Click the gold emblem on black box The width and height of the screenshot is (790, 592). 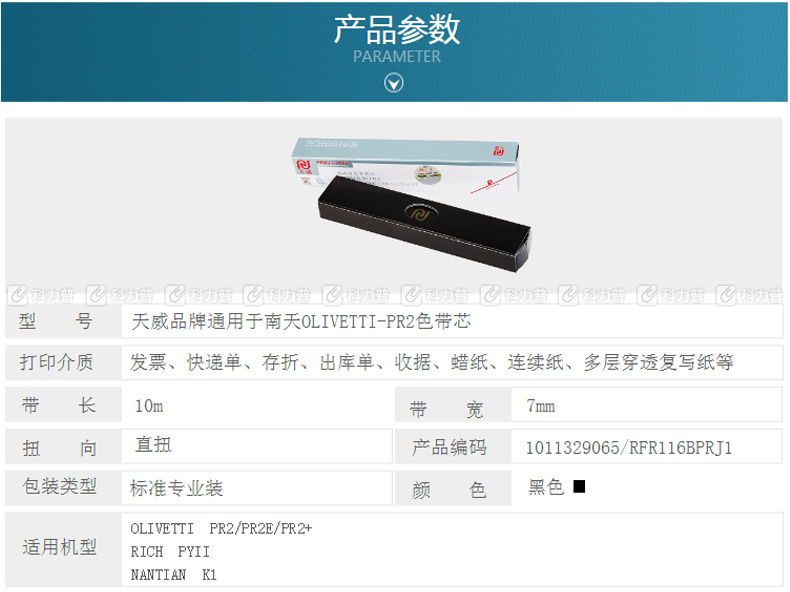(420, 213)
